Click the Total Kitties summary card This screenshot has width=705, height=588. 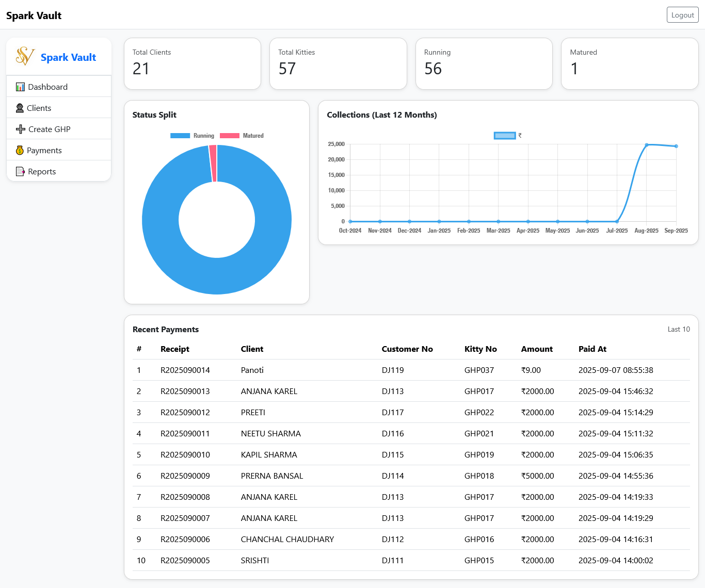[x=338, y=63]
